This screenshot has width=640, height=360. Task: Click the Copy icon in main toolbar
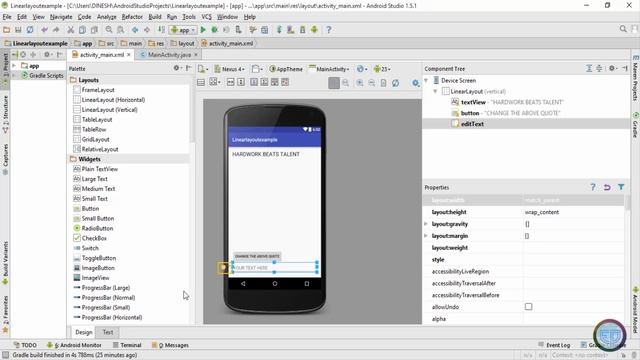point(82,30)
